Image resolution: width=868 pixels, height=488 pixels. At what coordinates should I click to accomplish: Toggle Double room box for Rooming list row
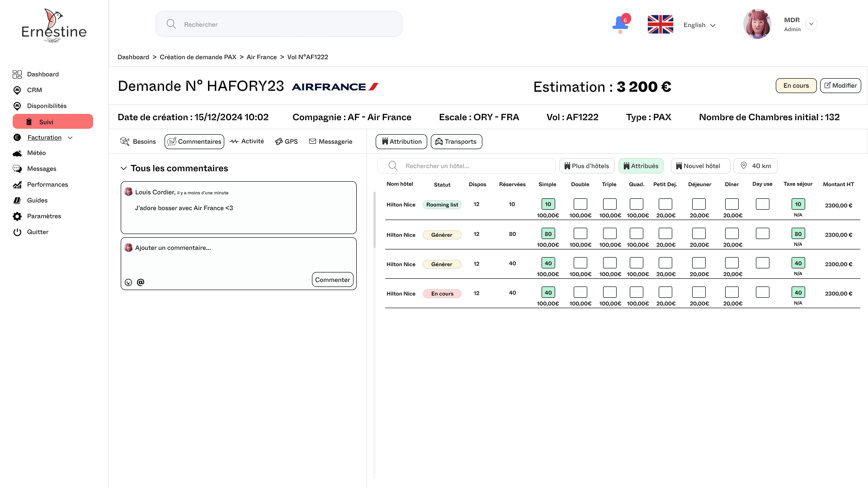click(580, 204)
